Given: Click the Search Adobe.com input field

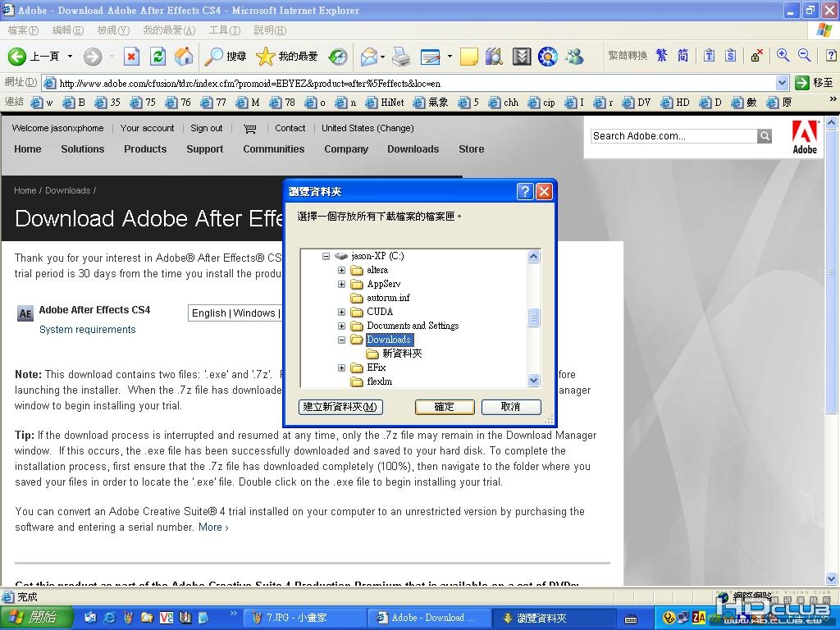Looking at the screenshot, I should pyautogui.click(x=674, y=136).
